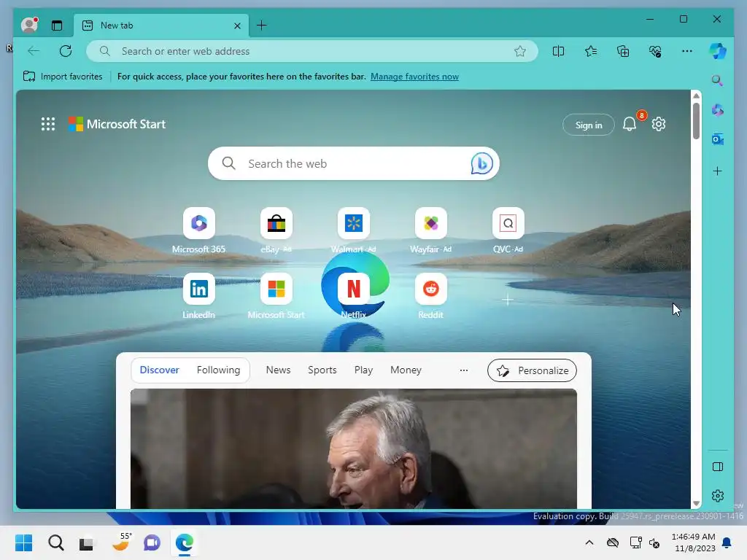Image resolution: width=747 pixels, height=560 pixels.
Task: Select the Discover feed tab
Action: tap(159, 370)
